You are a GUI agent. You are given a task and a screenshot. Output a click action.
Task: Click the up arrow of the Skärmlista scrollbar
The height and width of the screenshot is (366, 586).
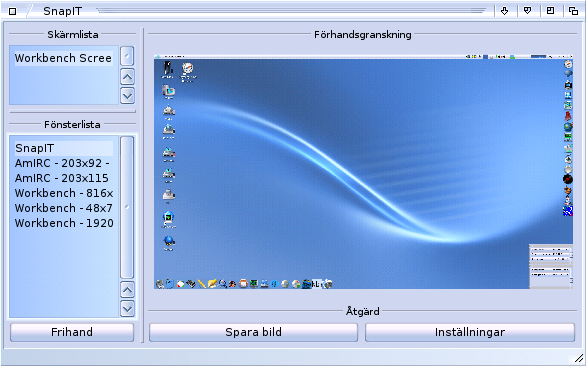click(127, 77)
